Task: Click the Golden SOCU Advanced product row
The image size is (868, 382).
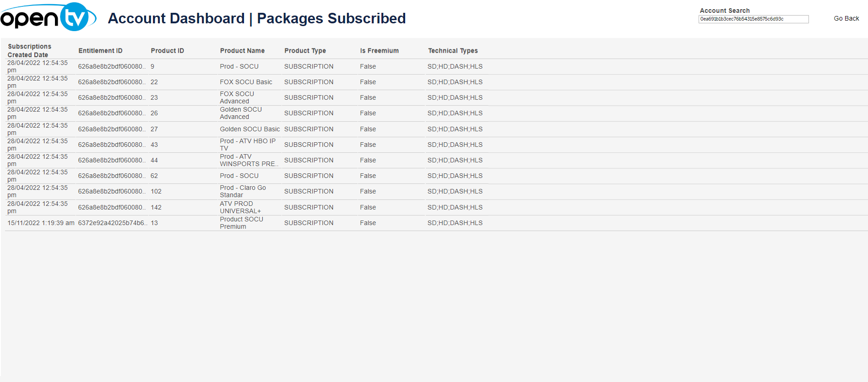Action: [240, 113]
